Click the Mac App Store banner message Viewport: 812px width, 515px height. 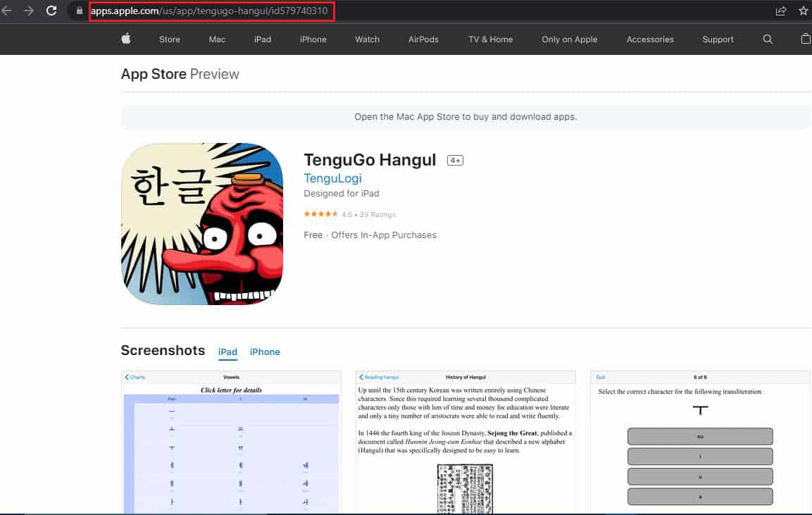click(466, 116)
